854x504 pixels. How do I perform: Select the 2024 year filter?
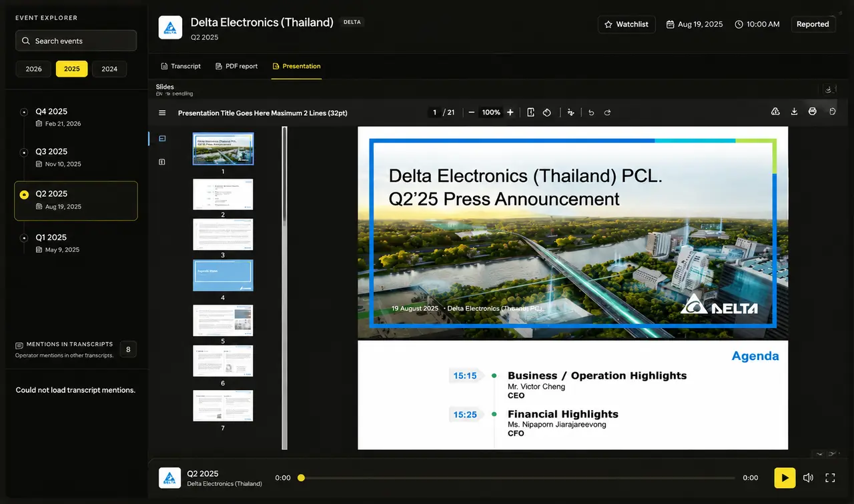point(109,69)
